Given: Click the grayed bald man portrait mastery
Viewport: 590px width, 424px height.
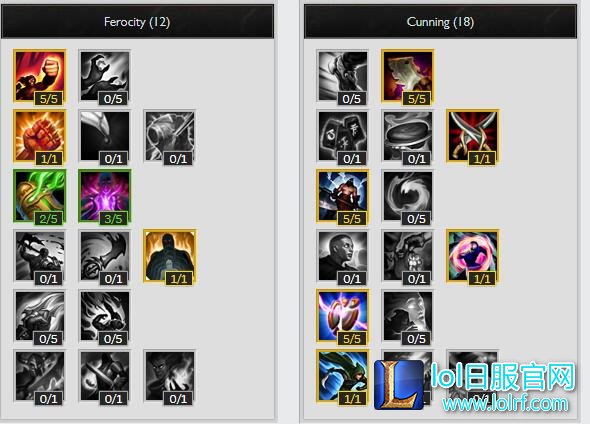Looking at the screenshot, I should (343, 257).
